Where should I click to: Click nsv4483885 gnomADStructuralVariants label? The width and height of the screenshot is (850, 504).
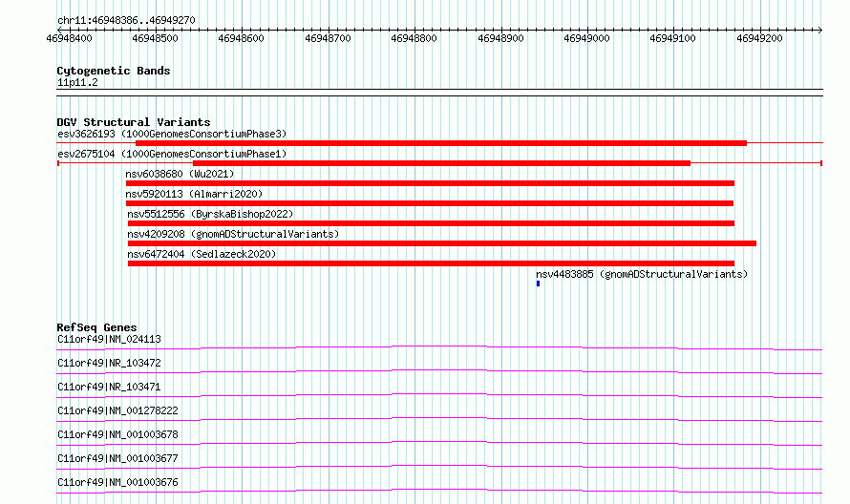642,274
